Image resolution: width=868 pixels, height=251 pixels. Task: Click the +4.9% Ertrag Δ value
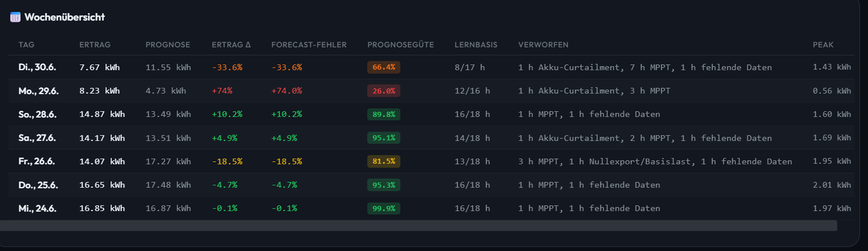click(x=225, y=138)
